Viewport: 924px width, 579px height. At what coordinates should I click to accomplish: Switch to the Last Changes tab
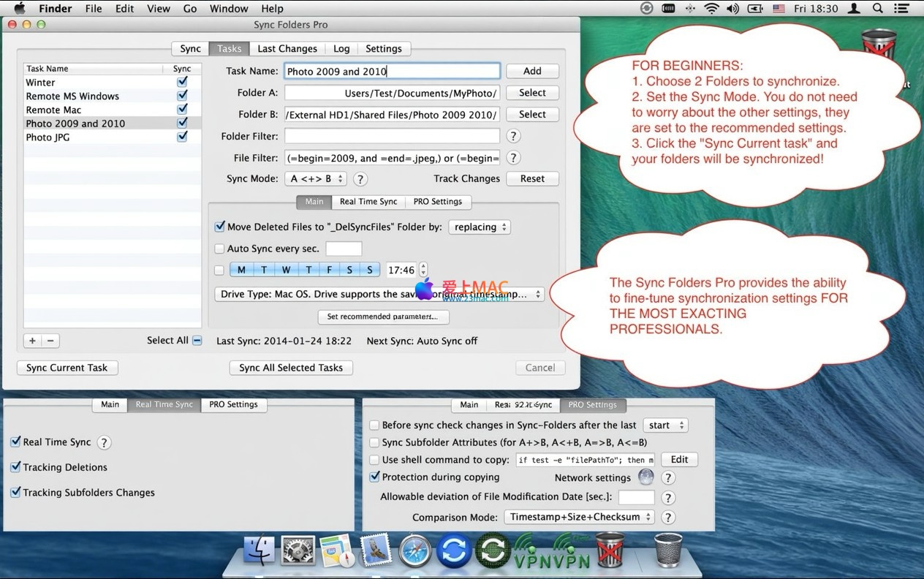(x=287, y=49)
